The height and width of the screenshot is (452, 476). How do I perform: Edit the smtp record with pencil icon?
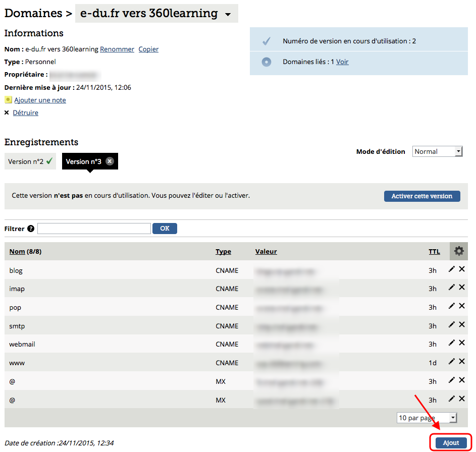(x=452, y=325)
